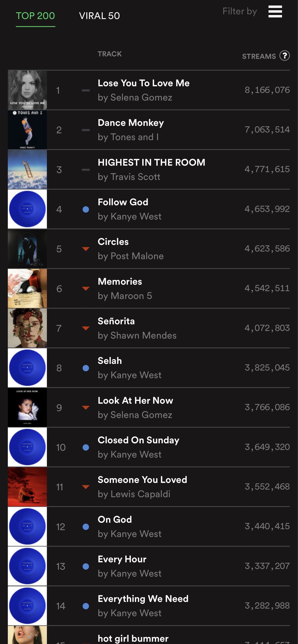Image resolution: width=298 pixels, height=644 pixels.
Task: Click the Someone You Loved red album cover
Action: click(x=27, y=487)
